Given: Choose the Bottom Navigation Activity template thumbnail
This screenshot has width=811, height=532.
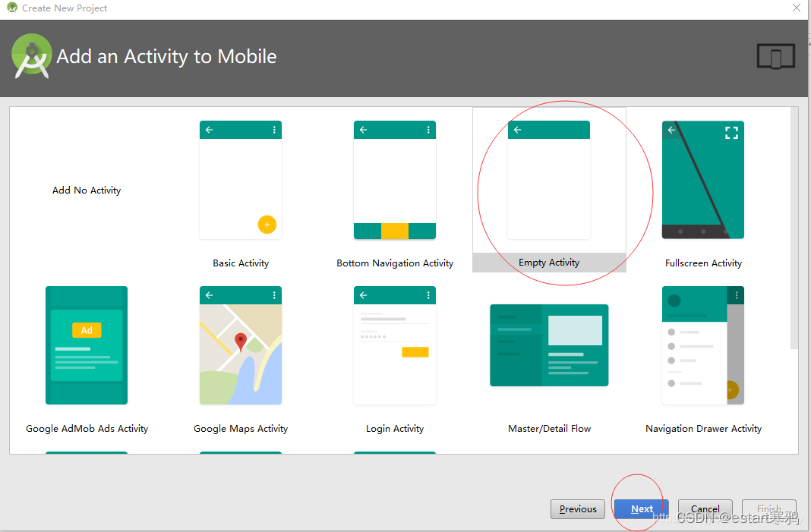Looking at the screenshot, I should 395,180.
